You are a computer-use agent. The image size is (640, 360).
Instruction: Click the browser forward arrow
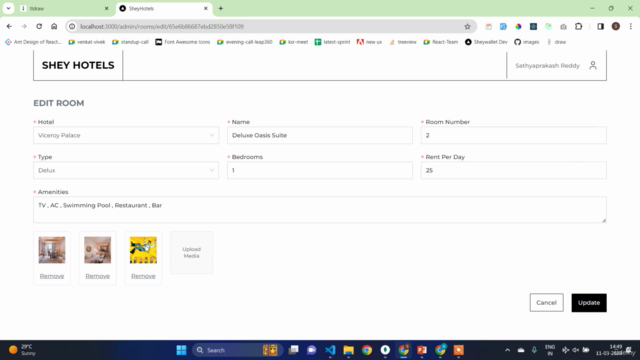[x=24, y=27]
